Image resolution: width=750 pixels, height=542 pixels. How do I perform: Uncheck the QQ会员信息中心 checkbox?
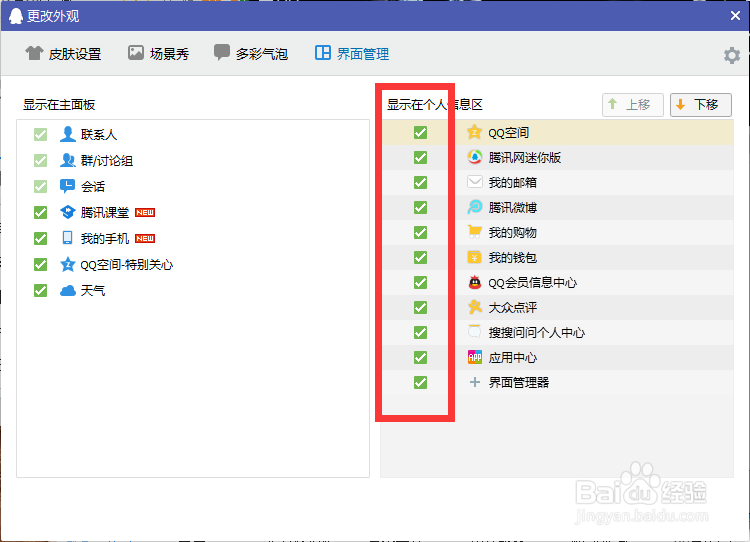click(x=420, y=283)
